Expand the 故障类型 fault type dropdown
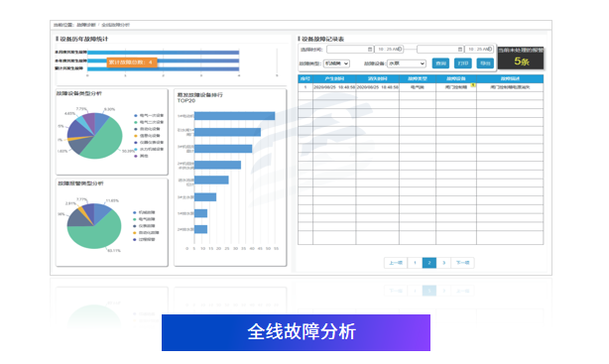This screenshot has height=364, width=609. coord(336,63)
